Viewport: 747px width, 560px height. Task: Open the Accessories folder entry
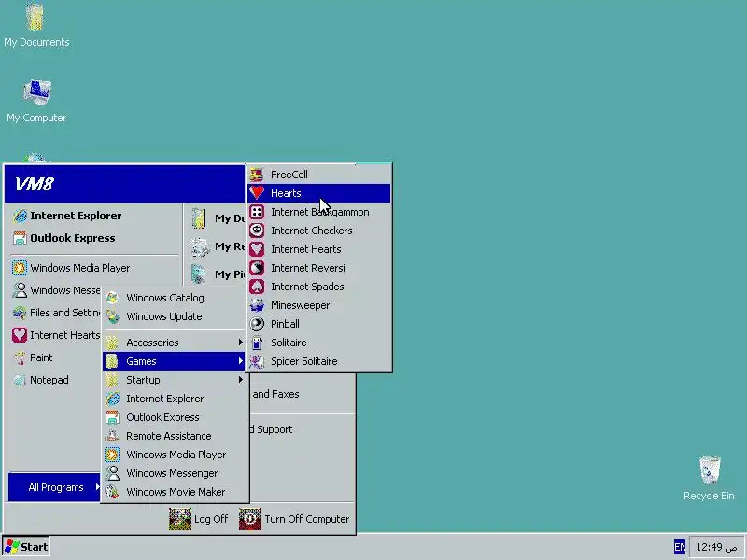(x=175, y=343)
